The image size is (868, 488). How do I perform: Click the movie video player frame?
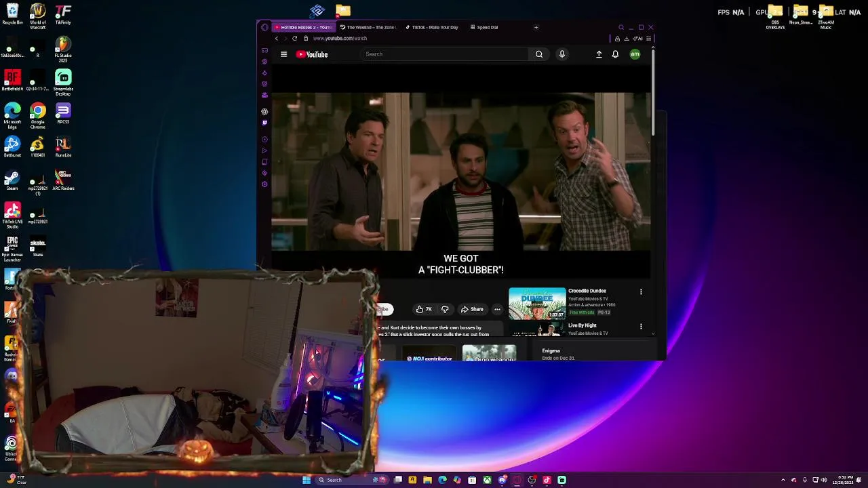(x=461, y=171)
